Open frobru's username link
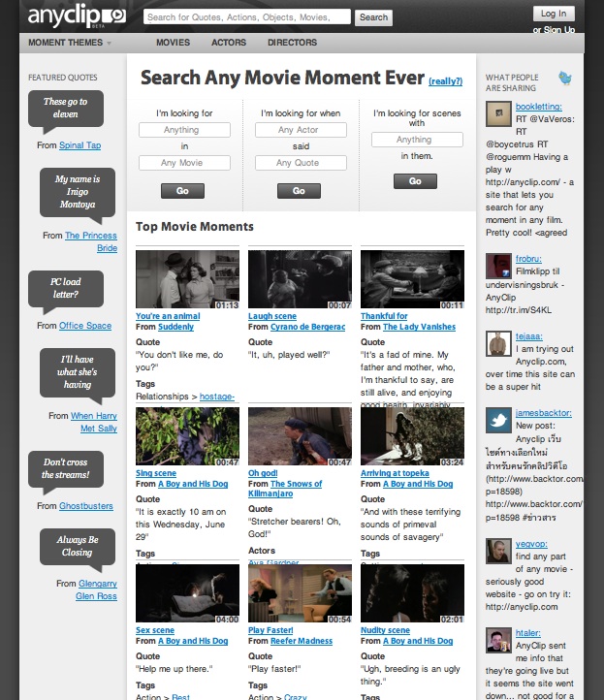 pyautogui.click(x=528, y=259)
